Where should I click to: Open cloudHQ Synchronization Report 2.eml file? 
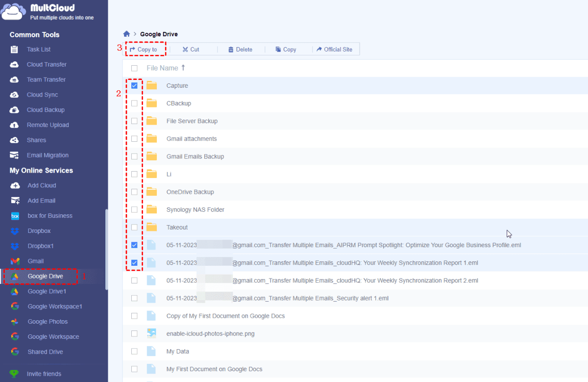[x=322, y=280]
